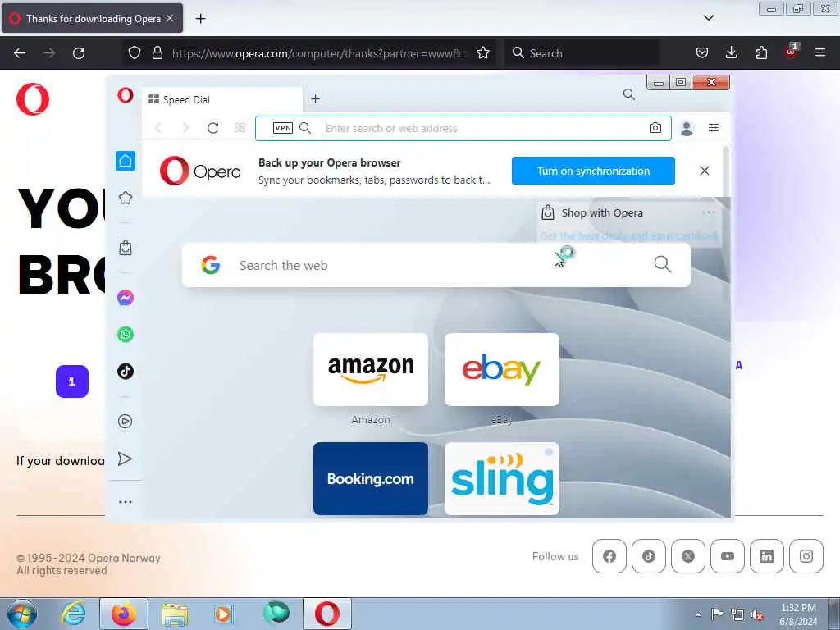The image size is (840, 630).
Task: Toggle the VPN badge in address bar
Action: (x=283, y=128)
